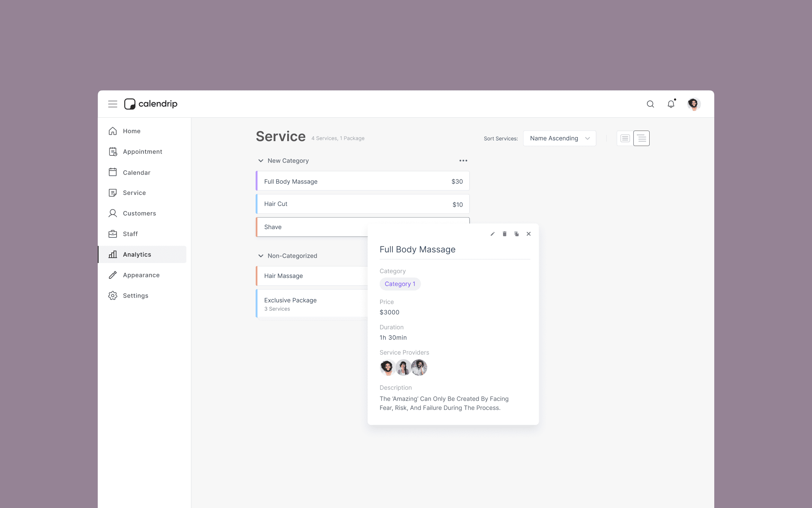
Task: Click the trash delete icon in popup
Action: point(504,234)
